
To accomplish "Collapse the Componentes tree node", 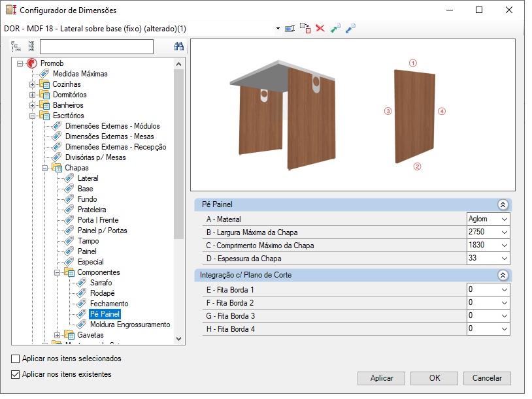I will pos(58,272).
